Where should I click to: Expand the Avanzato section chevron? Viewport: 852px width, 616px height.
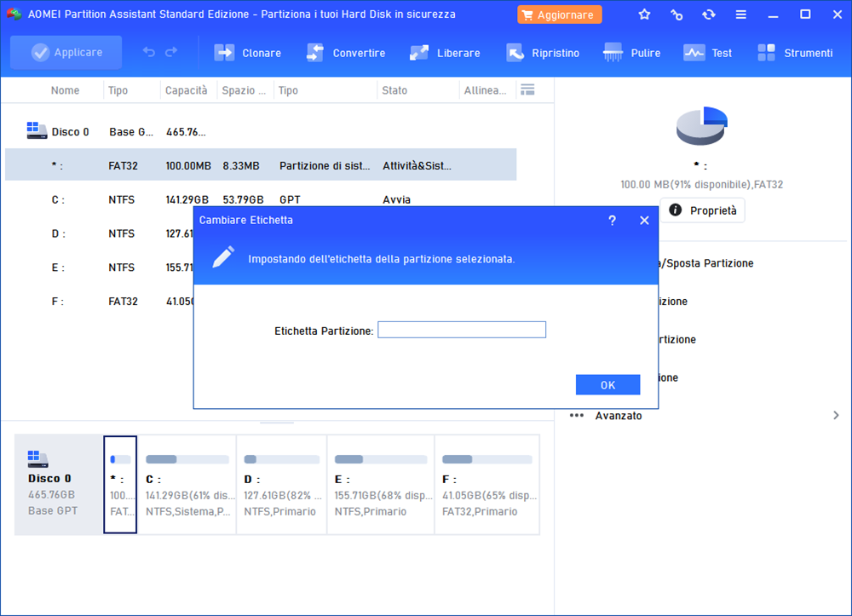(x=836, y=416)
